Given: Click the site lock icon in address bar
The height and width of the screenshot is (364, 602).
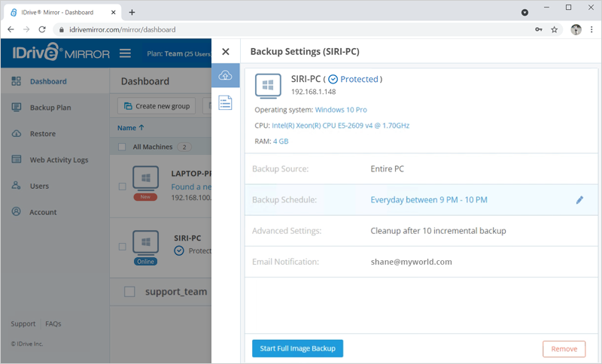Looking at the screenshot, I should click(x=62, y=29).
